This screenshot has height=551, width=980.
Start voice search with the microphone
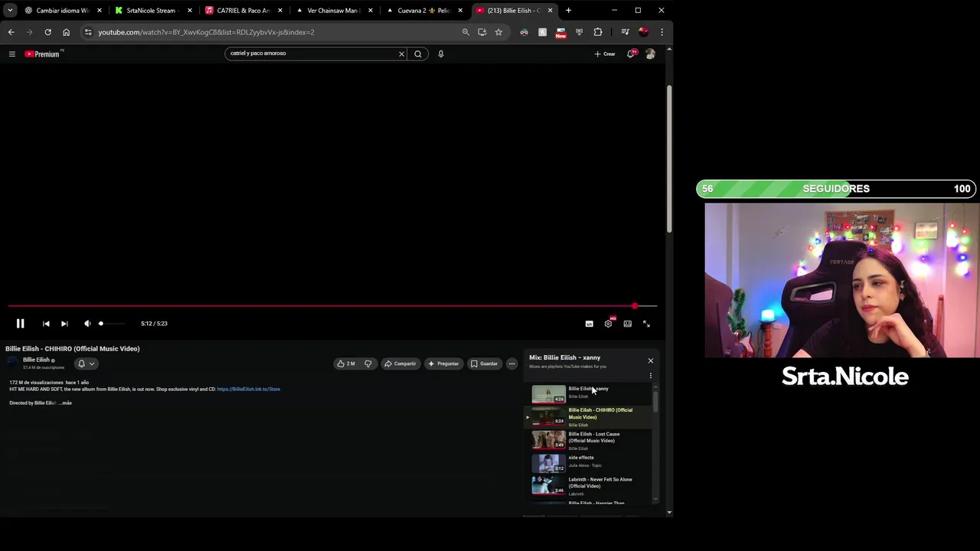point(441,54)
